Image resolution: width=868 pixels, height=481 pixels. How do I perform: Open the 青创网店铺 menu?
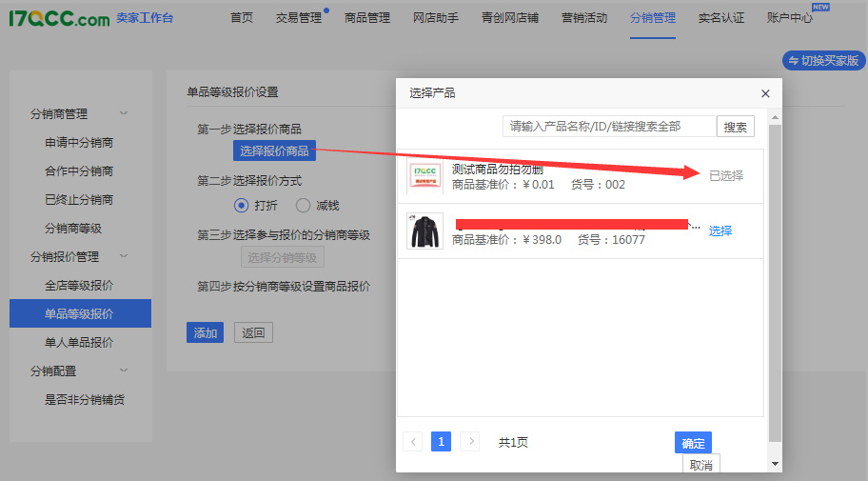point(510,18)
